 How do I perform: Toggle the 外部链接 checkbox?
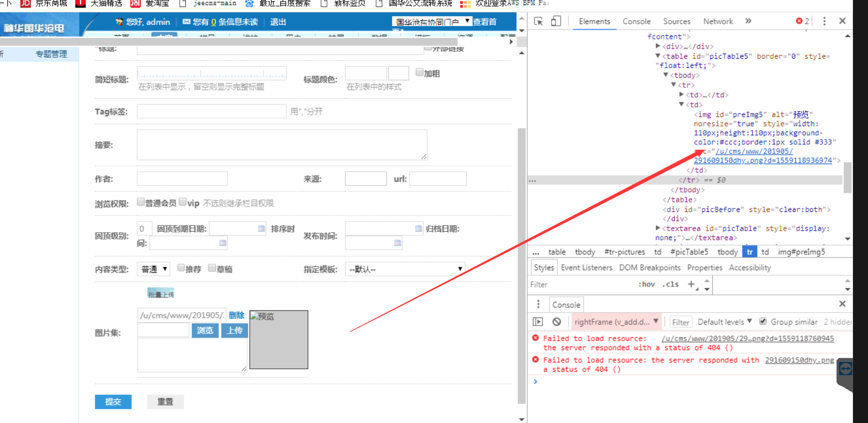pyautogui.click(x=428, y=48)
